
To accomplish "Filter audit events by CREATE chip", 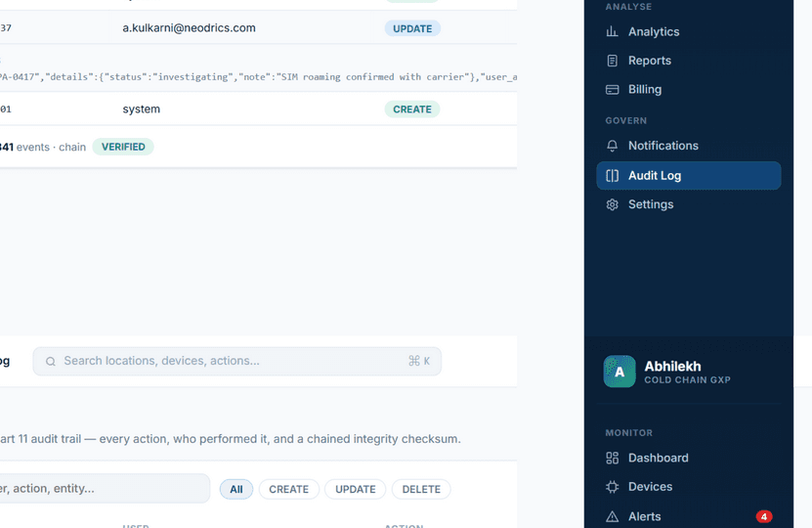I will tap(288, 489).
